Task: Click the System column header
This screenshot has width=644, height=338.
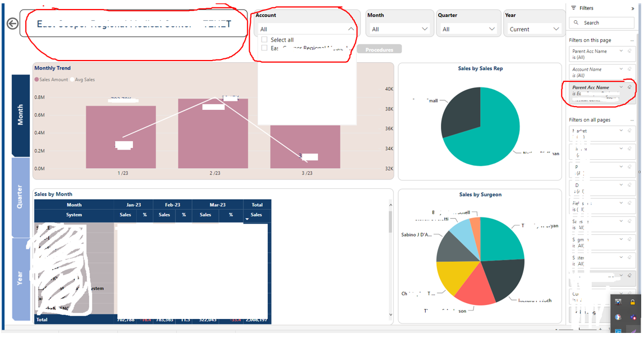Action: coord(74,215)
